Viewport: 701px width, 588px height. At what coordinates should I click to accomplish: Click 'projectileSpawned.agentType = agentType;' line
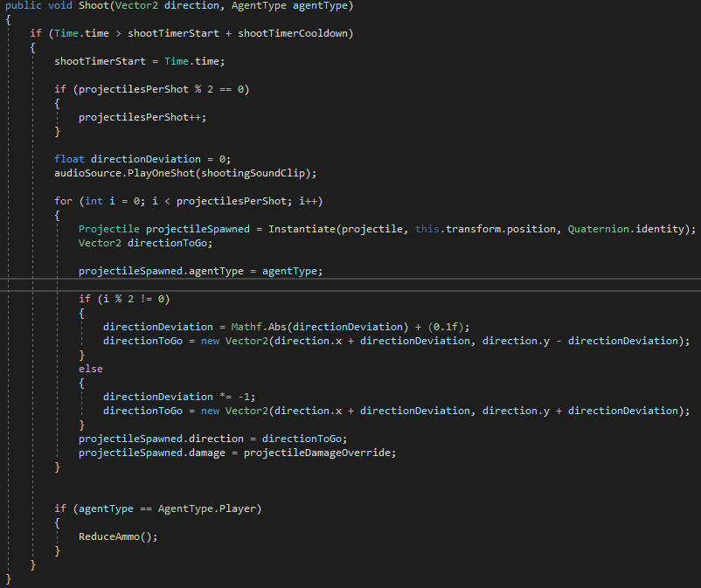[201, 271]
